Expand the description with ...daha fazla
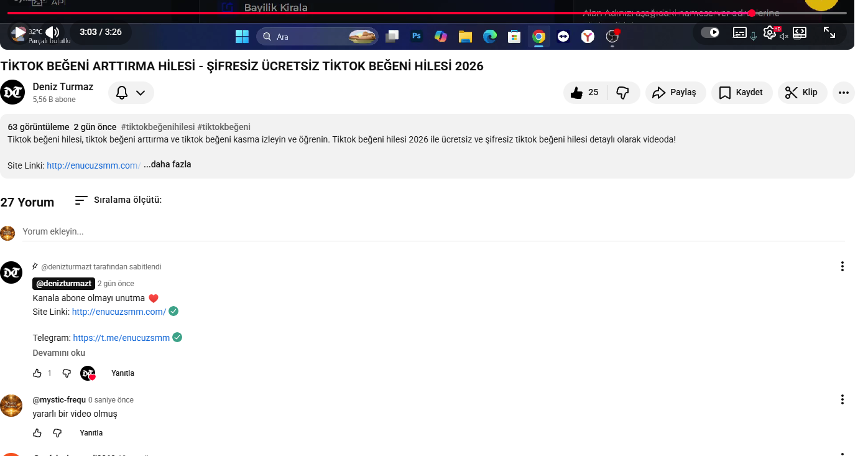Image resolution: width=868 pixels, height=456 pixels. [167, 165]
